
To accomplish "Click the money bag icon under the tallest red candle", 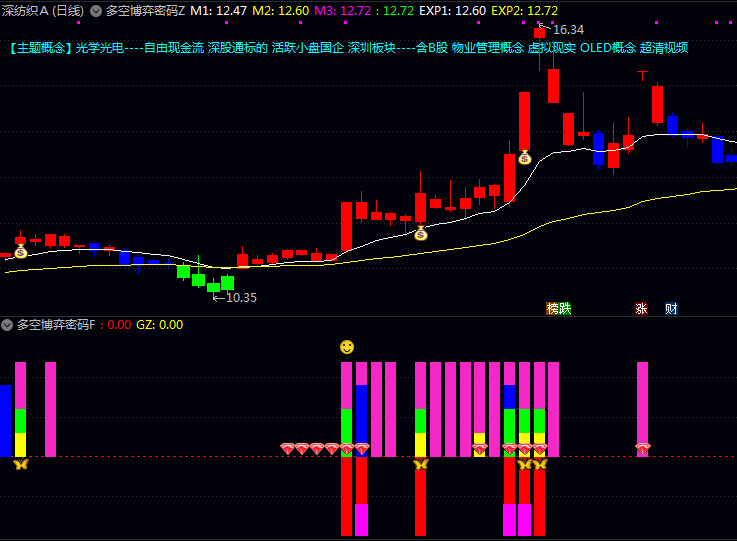I will pos(525,157).
